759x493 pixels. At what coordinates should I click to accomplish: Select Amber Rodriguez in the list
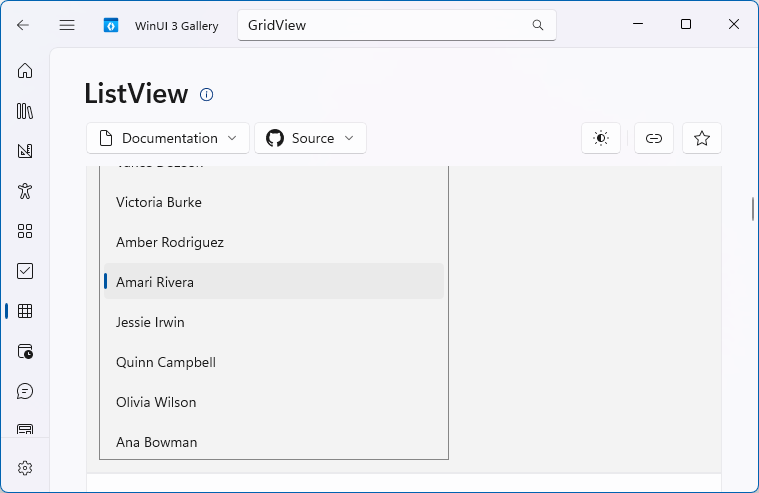tap(273, 242)
